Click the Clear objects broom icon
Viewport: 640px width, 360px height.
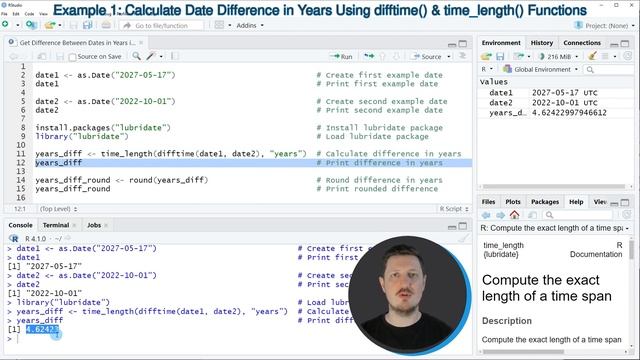coord(592,56)
